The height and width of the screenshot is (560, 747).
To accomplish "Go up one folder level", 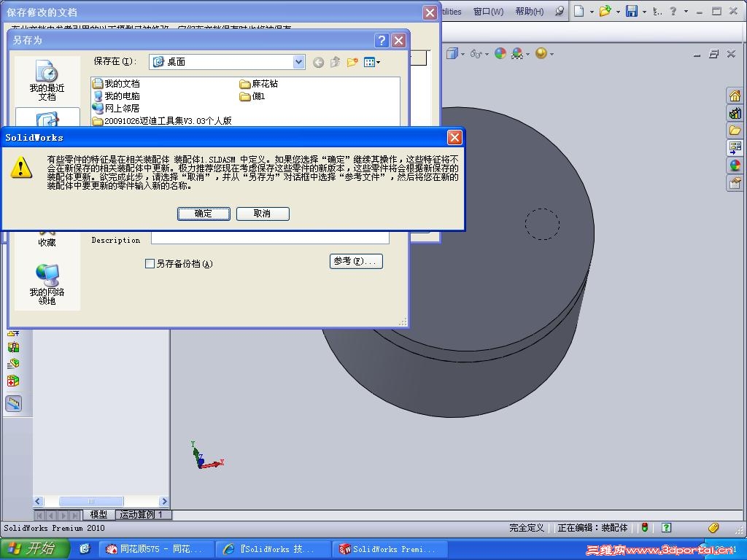I will tap(336, 62).
